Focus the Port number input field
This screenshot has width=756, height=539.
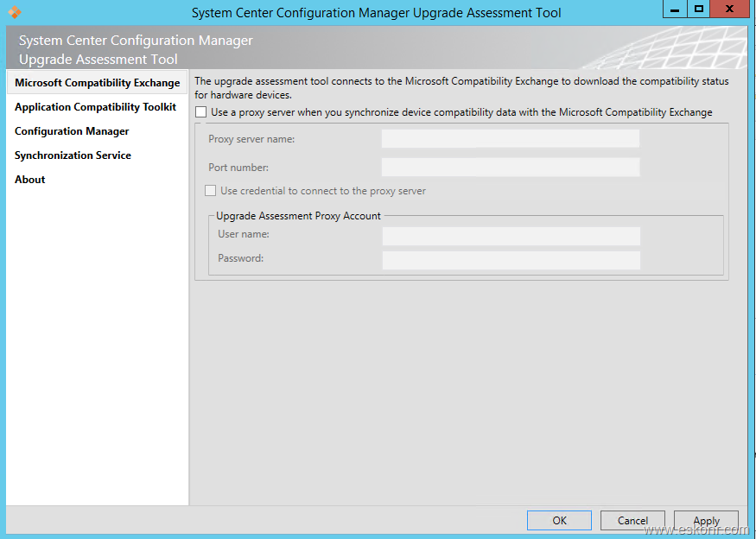coord(510,168)
